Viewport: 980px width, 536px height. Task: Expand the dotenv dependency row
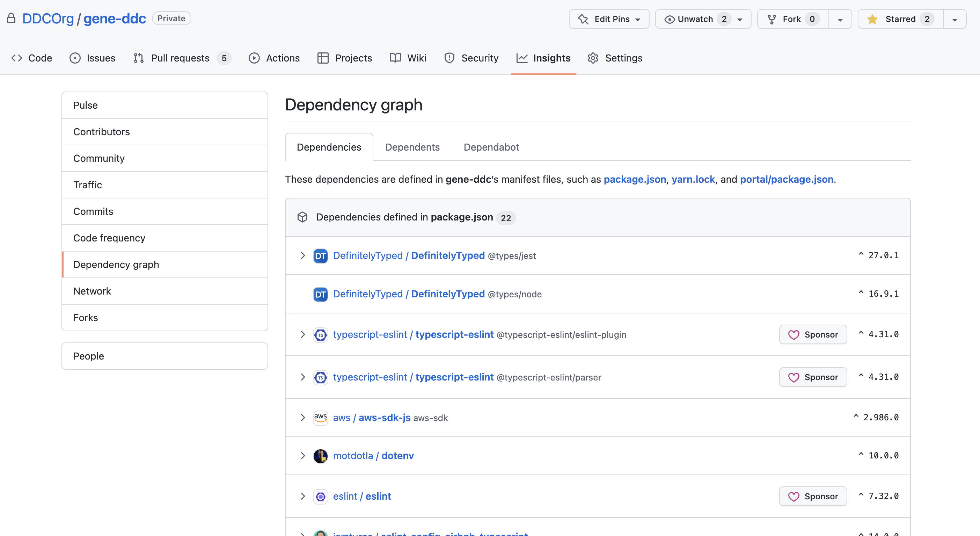[x=302, y=455]
